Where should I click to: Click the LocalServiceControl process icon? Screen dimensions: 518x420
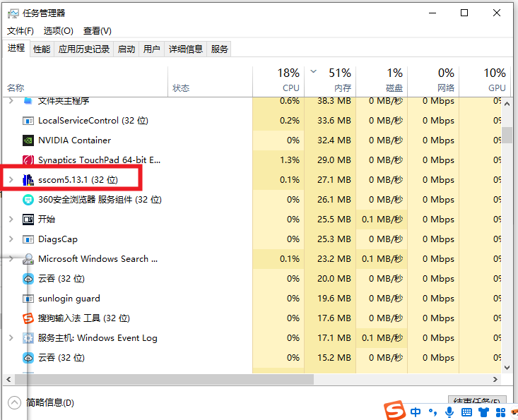click(28, 121)
